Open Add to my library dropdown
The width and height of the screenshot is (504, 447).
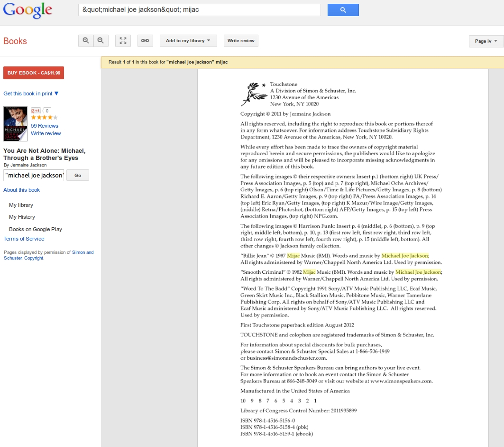pyautogui.click(x=188, y=40)
